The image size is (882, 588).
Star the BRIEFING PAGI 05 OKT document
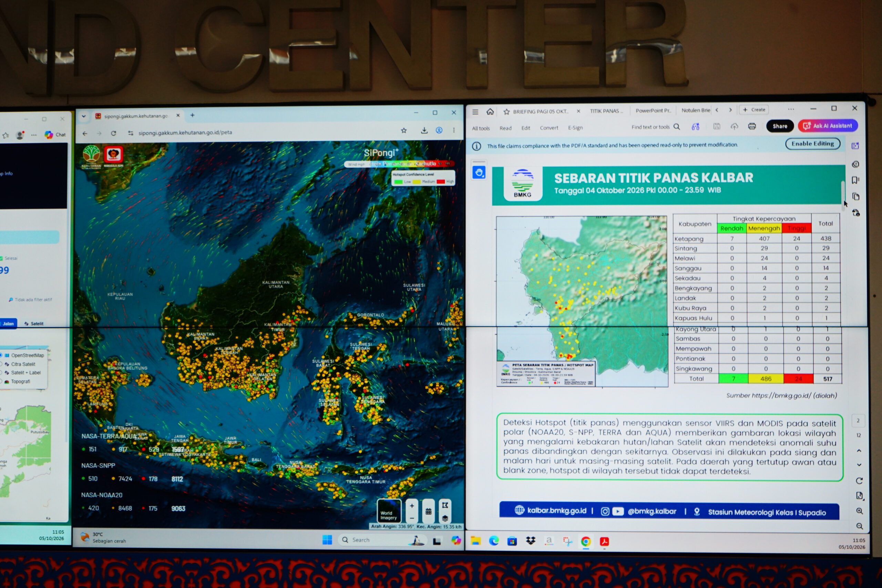point(506,112)
